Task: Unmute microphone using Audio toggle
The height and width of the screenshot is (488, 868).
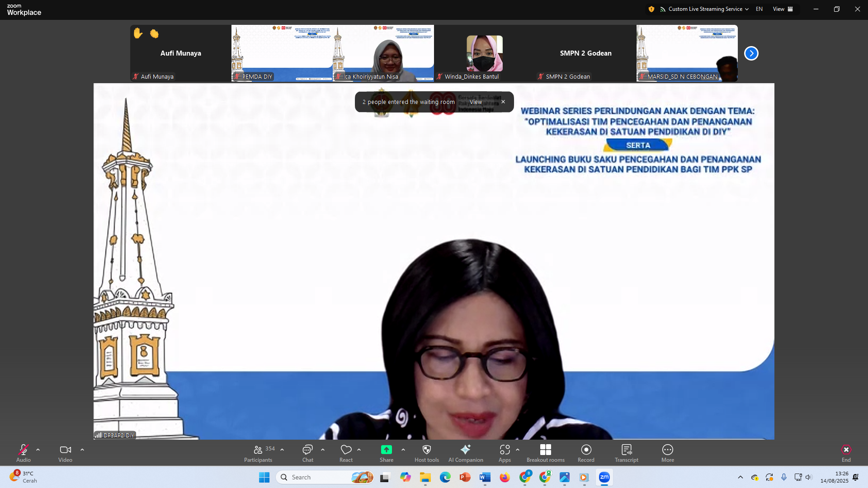Action: point(24,450)
